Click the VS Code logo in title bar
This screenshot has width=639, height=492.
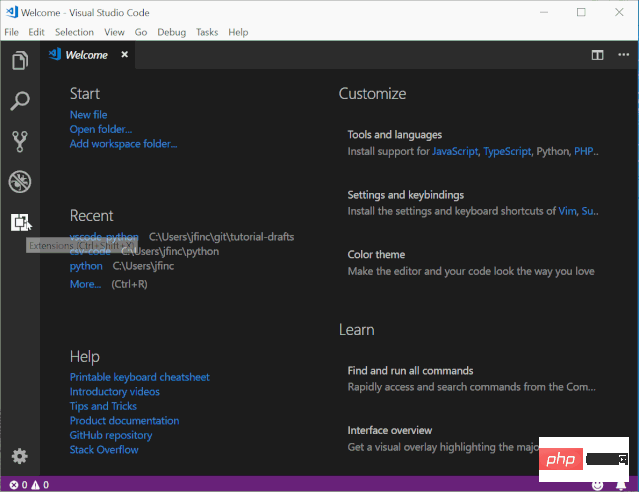tap(12, 12)
